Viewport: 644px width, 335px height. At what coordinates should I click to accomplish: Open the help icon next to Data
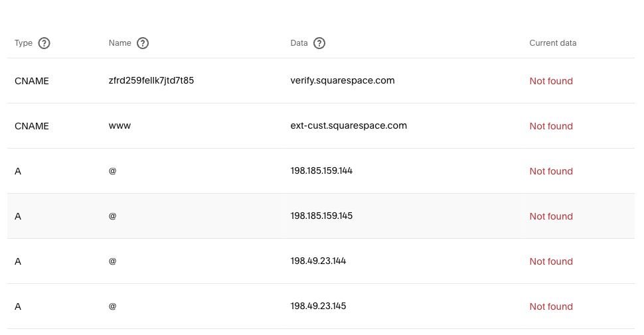319,43
